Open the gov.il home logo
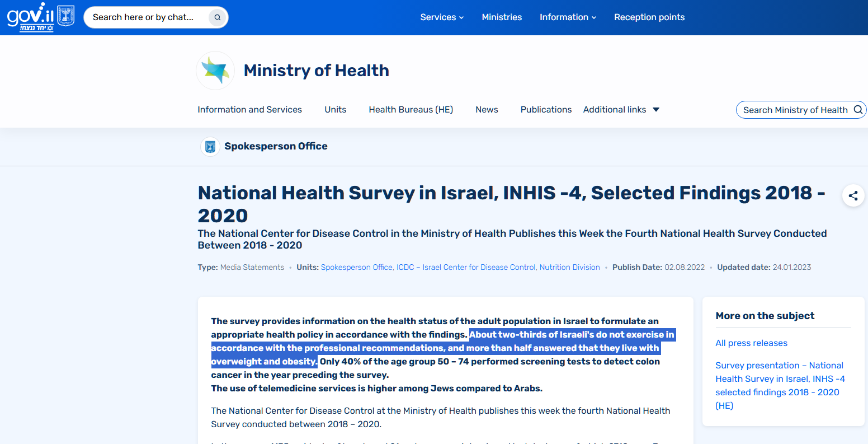Viewport: 868px width, 444px height. pos(40,17)
